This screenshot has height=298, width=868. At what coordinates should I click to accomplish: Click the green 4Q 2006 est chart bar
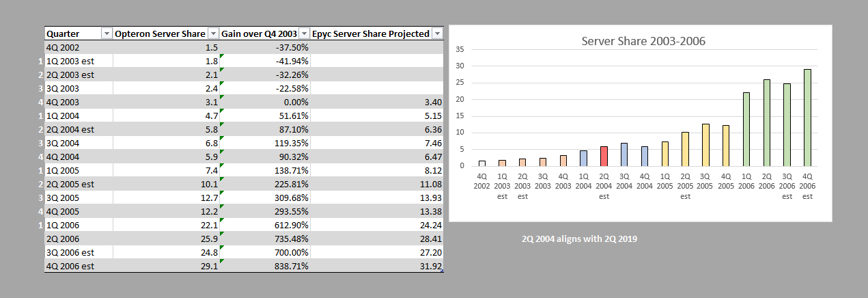807,117
